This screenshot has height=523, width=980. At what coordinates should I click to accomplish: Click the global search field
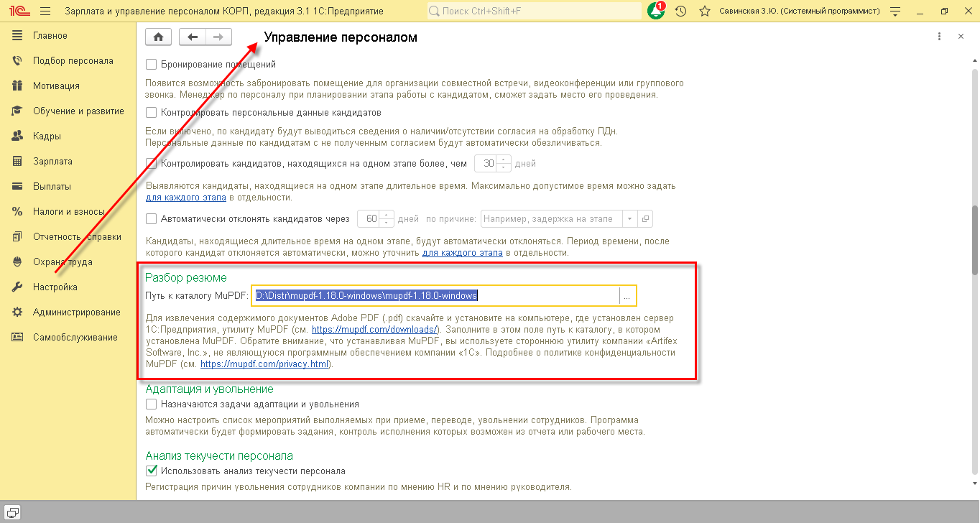coord(535,11)
